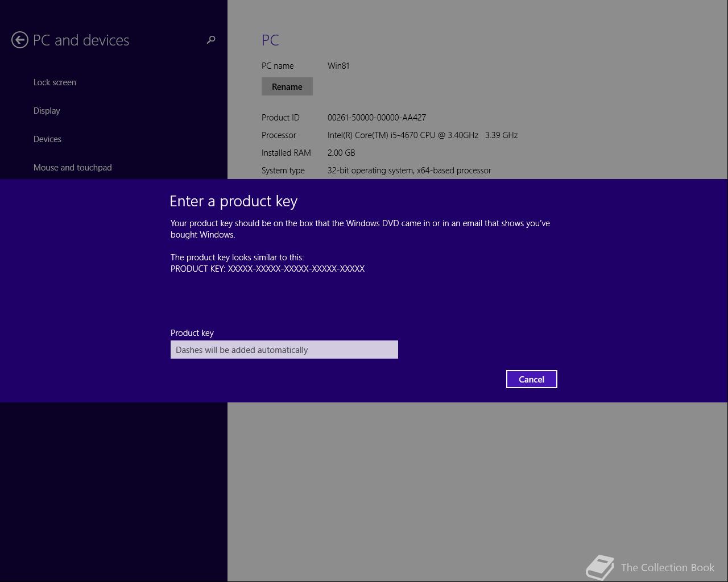Open the Devices settings page
Screen dimensions: 728x582
pyautogui.click(x=47, y=139)
